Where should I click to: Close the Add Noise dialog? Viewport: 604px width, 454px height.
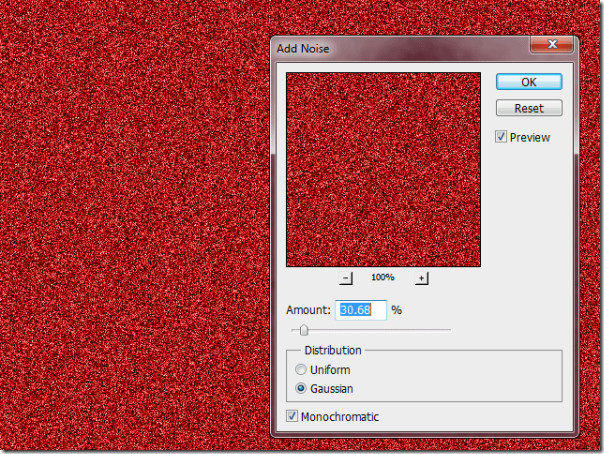[552, 44]
